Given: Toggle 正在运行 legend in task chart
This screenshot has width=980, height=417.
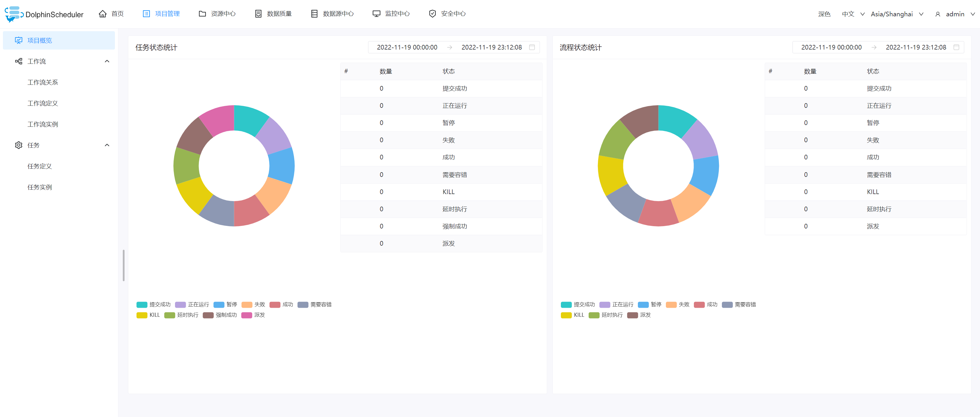Looking at the screenshot, I should coord(192,305).
